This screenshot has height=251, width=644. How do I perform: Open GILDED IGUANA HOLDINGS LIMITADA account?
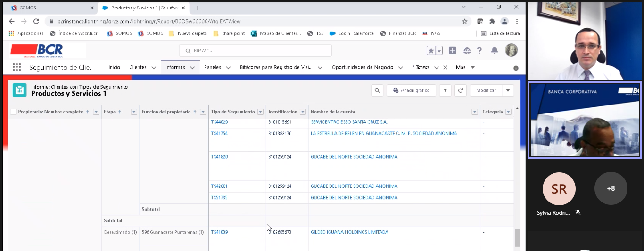pos(349,232)
